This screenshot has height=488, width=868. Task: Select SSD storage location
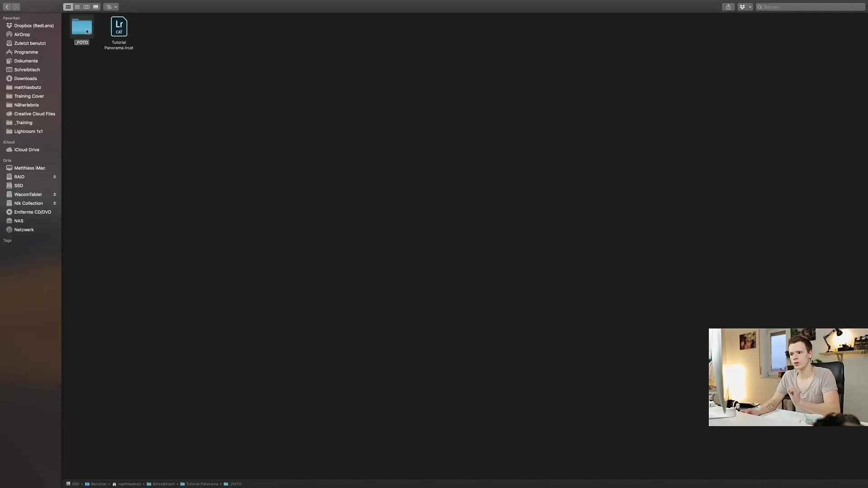click(x=19, y=186)
